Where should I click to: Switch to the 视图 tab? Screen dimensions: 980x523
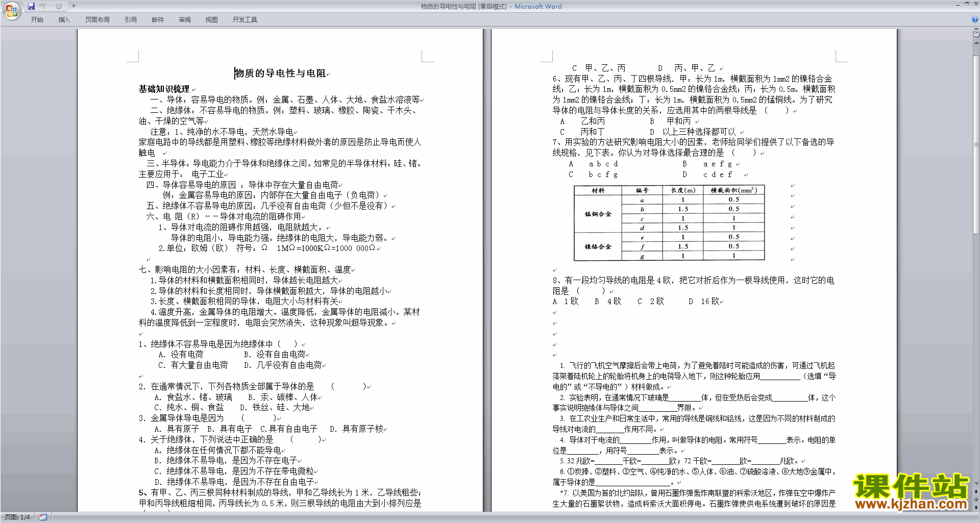pyautogui.click(x=212, y=19)
